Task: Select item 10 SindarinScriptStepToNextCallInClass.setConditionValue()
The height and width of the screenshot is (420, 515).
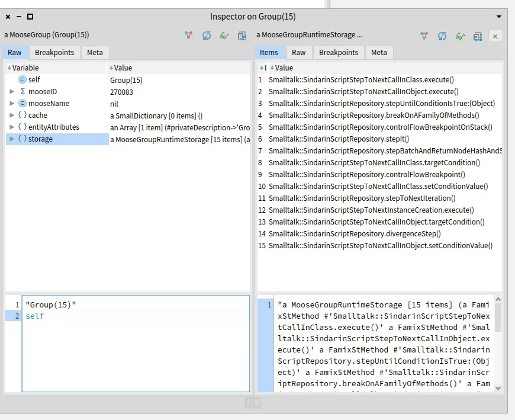Action: (379, 187)
